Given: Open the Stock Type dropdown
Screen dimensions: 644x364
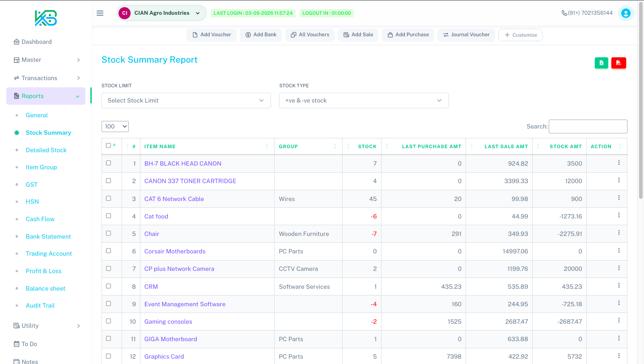Looking at the screenshot, I should pos(364,100).
